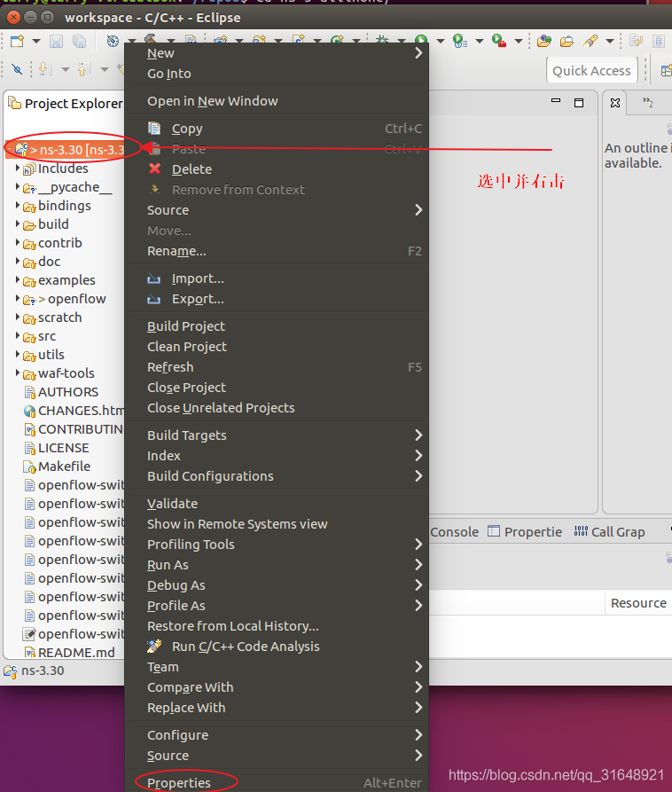Click the Run External Tools icon
The image size is (672, 792).
499,41
